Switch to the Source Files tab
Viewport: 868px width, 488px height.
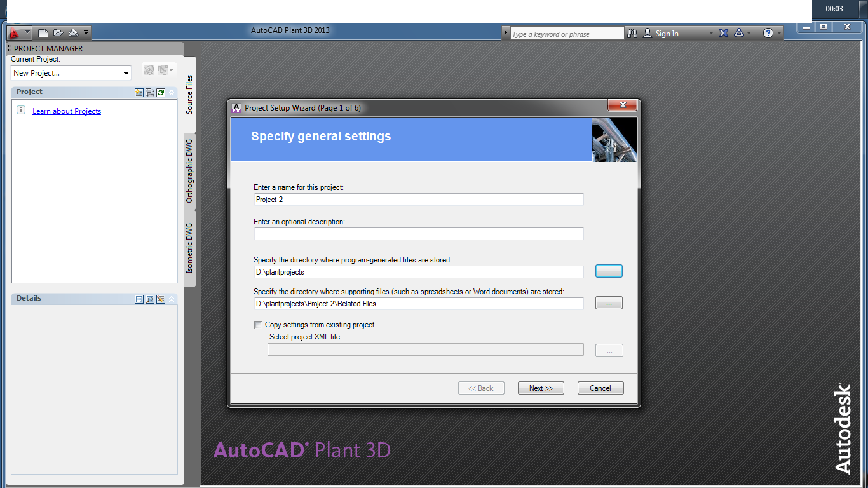(x=189, y=95)
